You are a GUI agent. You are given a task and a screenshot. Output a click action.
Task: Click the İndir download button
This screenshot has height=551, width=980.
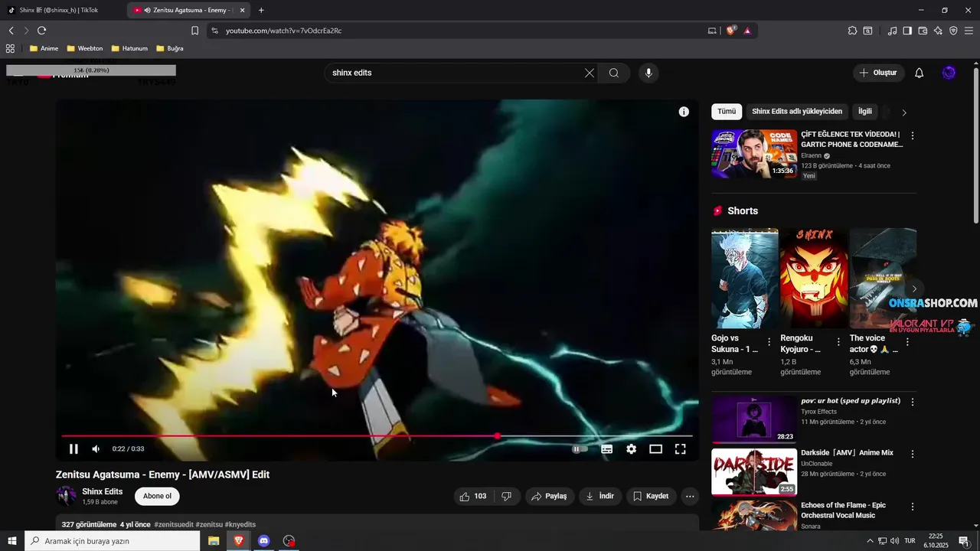coord(599,496)
